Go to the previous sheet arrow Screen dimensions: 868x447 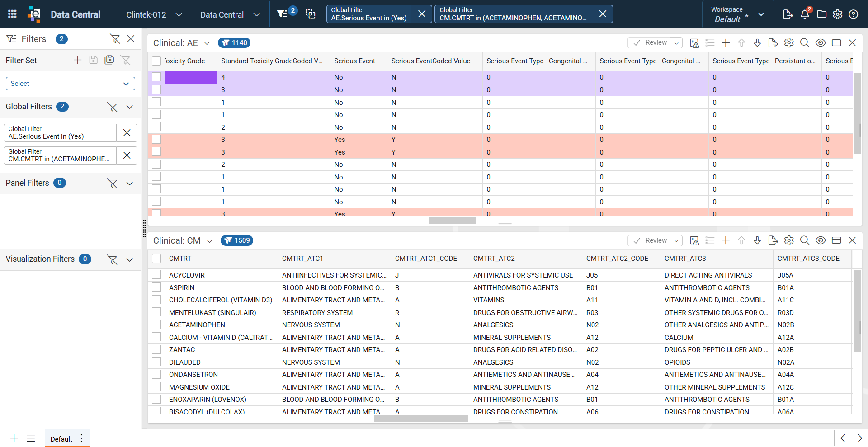click(843, 438)
